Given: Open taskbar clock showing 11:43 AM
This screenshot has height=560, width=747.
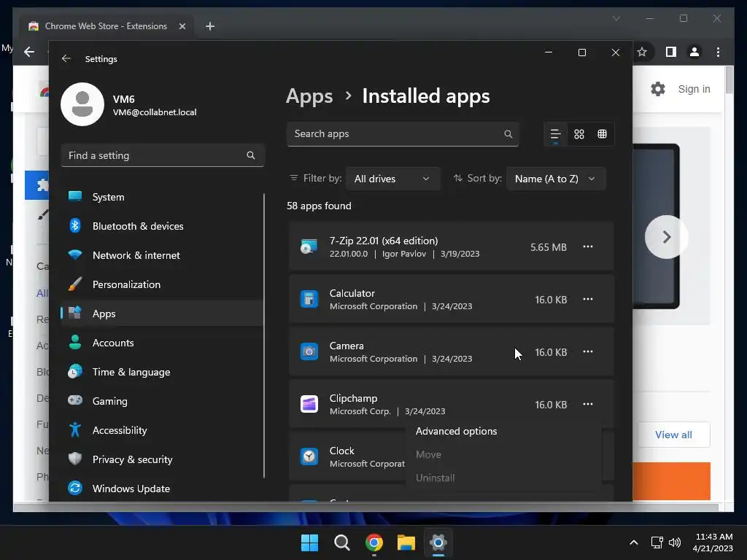Looking at the screenshot, I should pos(713,542).
